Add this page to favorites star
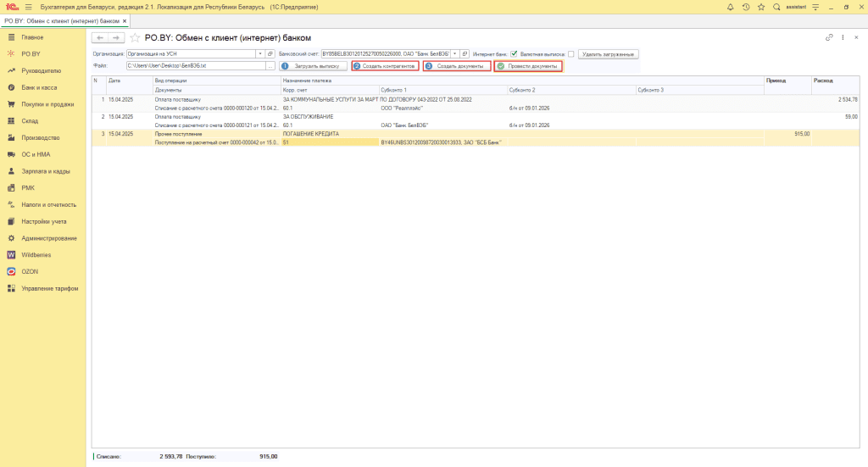 [x=135, y=38]
